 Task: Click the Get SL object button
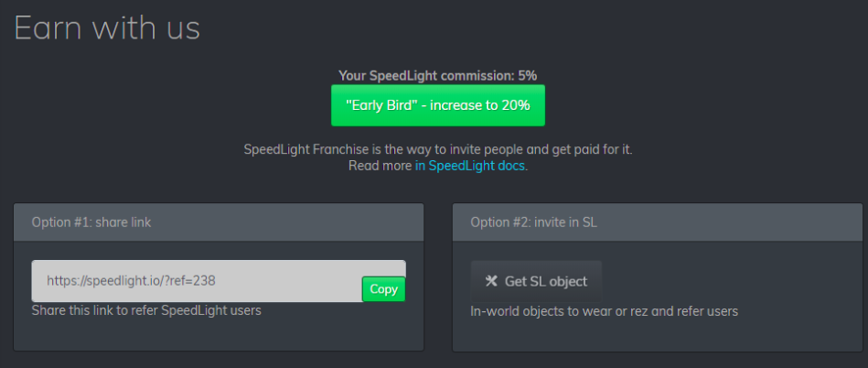click(x=536, y=281)
